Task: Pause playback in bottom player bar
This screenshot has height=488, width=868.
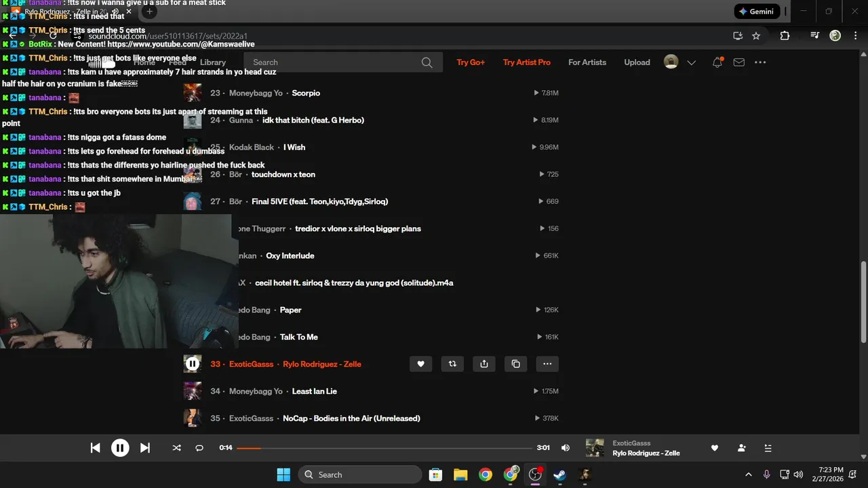Action: [120, 447]
